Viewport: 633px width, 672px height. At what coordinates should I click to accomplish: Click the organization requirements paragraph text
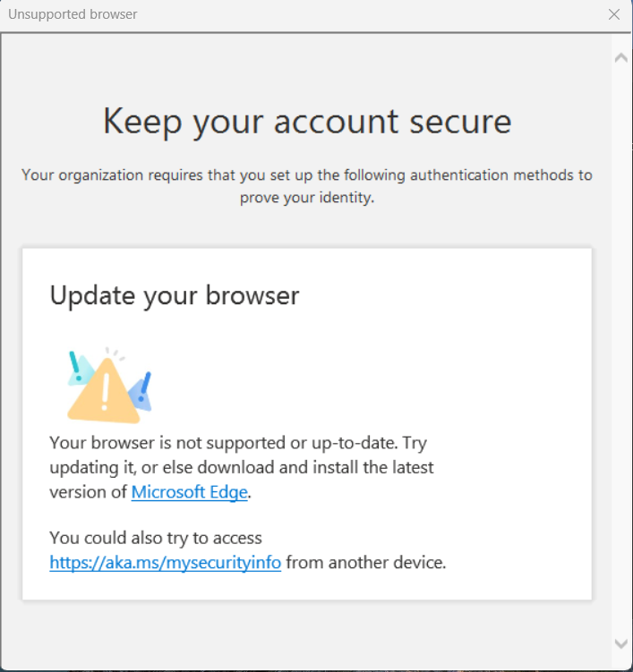point(307,186)
